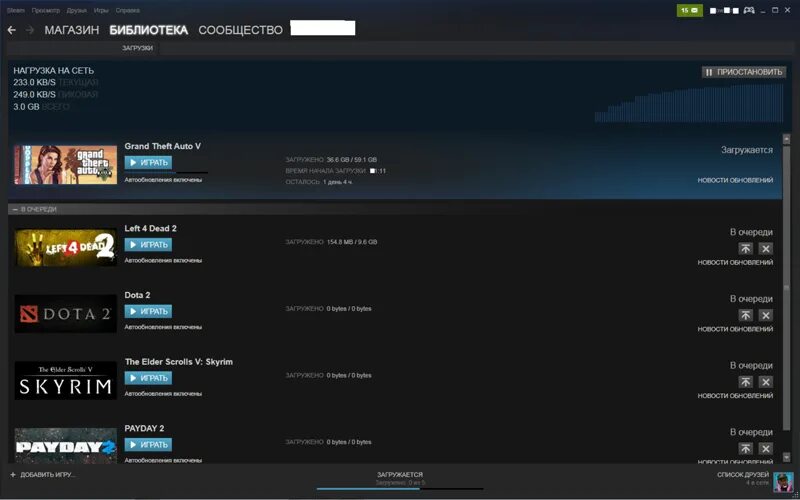Click the Left 4 Dead 2 thumbnail
The height and width of the screenshot is (500, 800).
click(65, 247)
